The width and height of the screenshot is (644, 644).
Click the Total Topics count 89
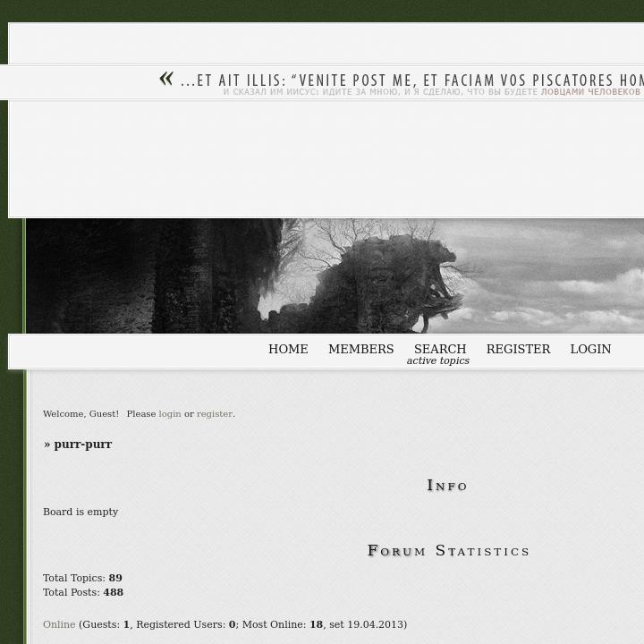click(x=115, y=578)
